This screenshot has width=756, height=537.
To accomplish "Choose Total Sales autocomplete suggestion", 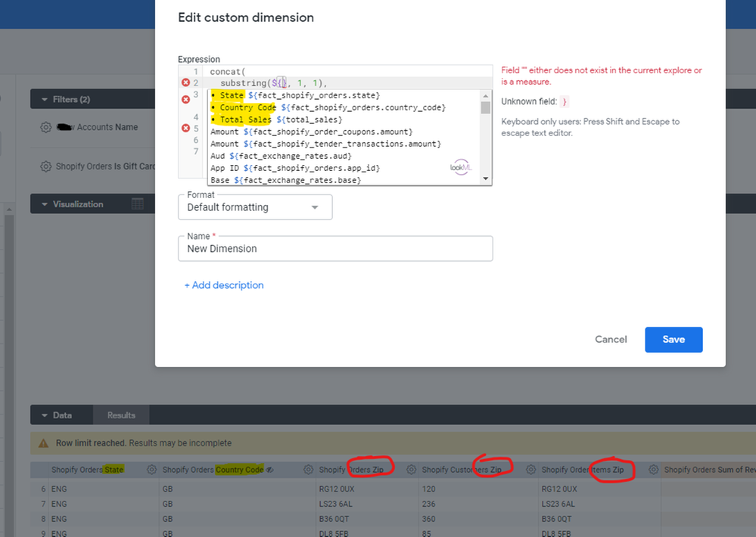I will 344,120.
